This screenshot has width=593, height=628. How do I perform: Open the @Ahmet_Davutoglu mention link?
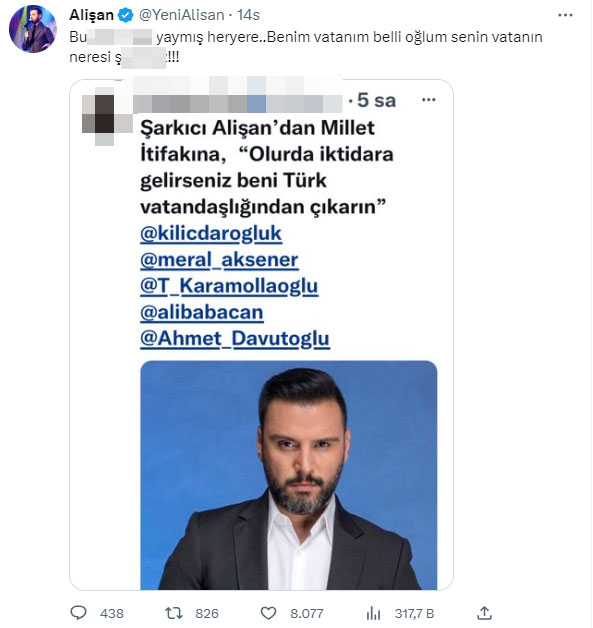tap(235, 339)
